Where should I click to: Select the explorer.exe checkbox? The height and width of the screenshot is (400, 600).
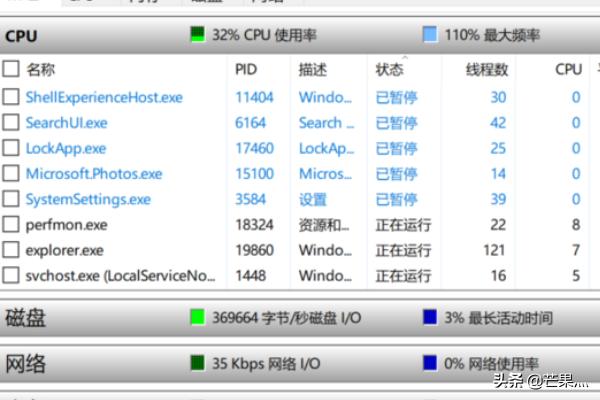point(11,250)
